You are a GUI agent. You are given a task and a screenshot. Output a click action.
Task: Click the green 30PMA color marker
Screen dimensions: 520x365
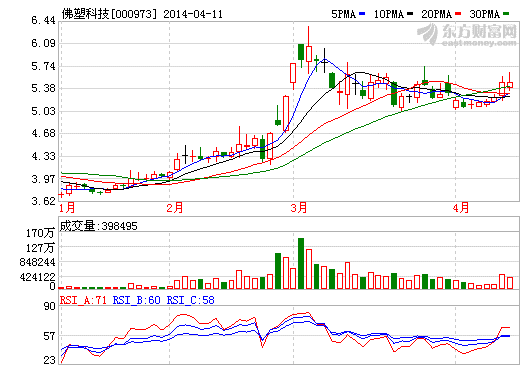tap(506, 14)
